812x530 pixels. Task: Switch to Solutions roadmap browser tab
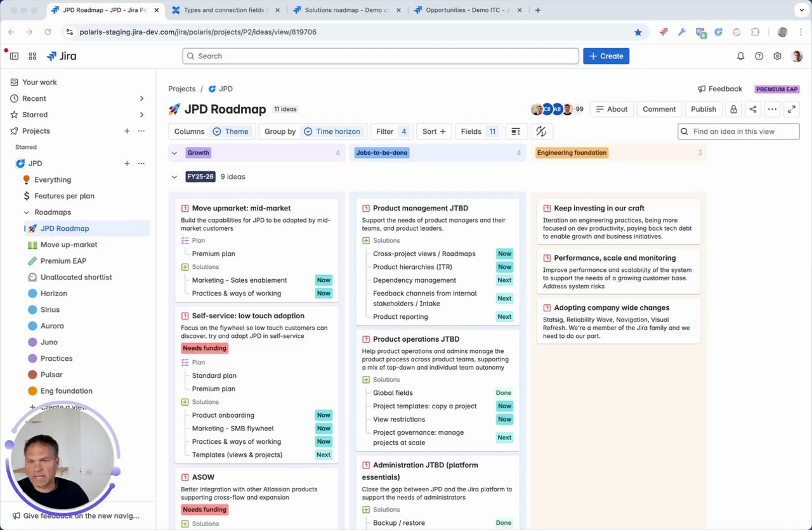pyautogui.click(x=346, y=10)
